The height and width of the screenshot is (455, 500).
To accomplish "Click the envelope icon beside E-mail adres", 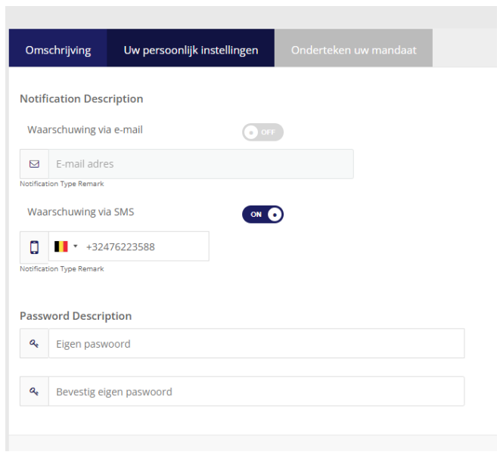I will 34,164.
